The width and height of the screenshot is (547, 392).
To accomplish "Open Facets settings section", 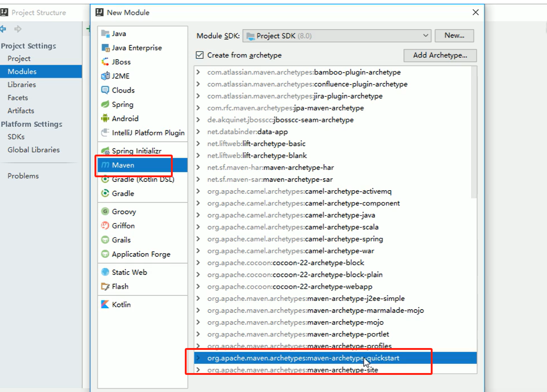I will (x=18, y=98).
